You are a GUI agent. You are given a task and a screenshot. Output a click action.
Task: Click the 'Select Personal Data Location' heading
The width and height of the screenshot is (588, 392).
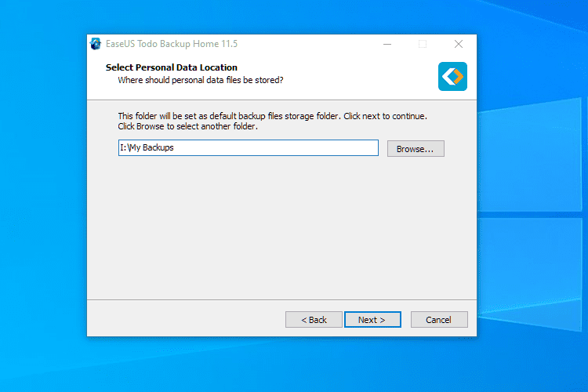[x=172, y=67]
